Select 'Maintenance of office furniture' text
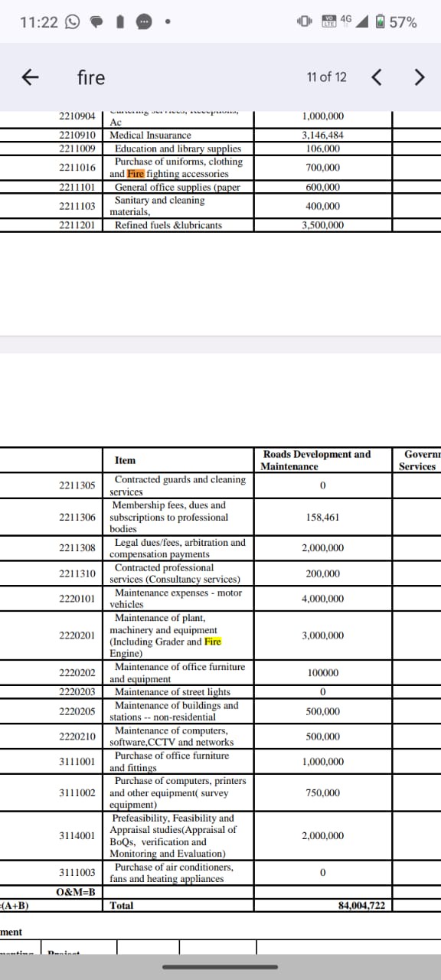 click(x=178, y=673)
